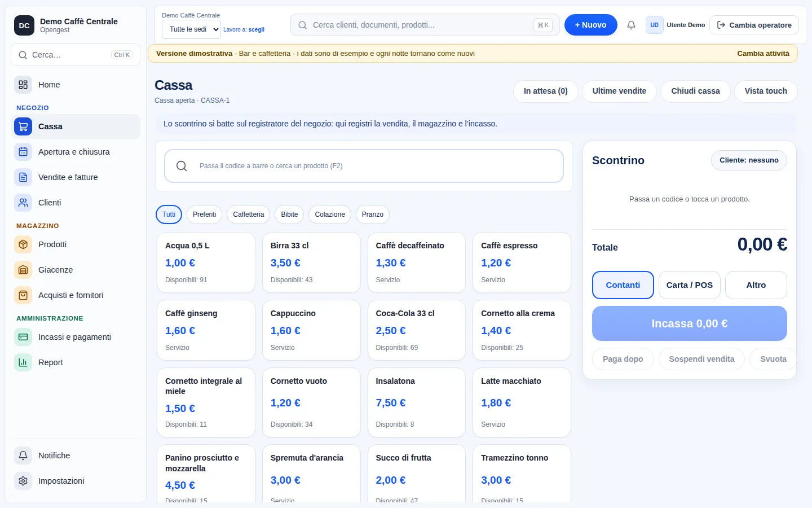
Task: Open Vendite e fatture document icon
Action: (23, 177)
